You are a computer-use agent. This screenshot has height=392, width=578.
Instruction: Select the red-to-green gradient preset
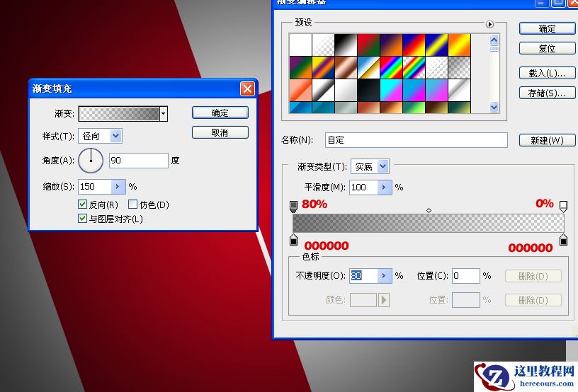pyautogui.click(x=368, y=45)
